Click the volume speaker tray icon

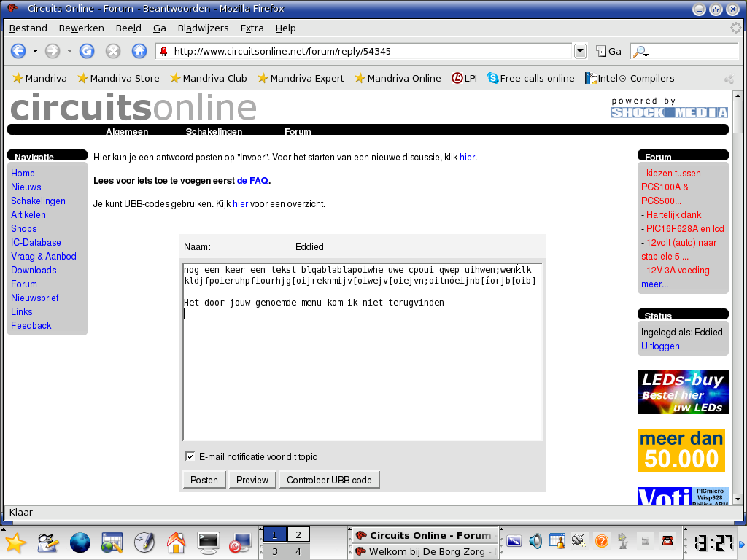click(535, 541)
